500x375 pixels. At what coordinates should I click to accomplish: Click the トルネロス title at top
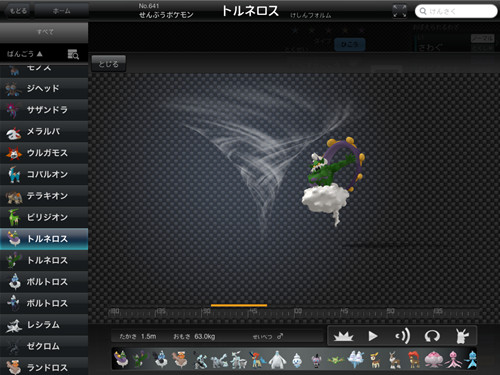tap(250, 11)
